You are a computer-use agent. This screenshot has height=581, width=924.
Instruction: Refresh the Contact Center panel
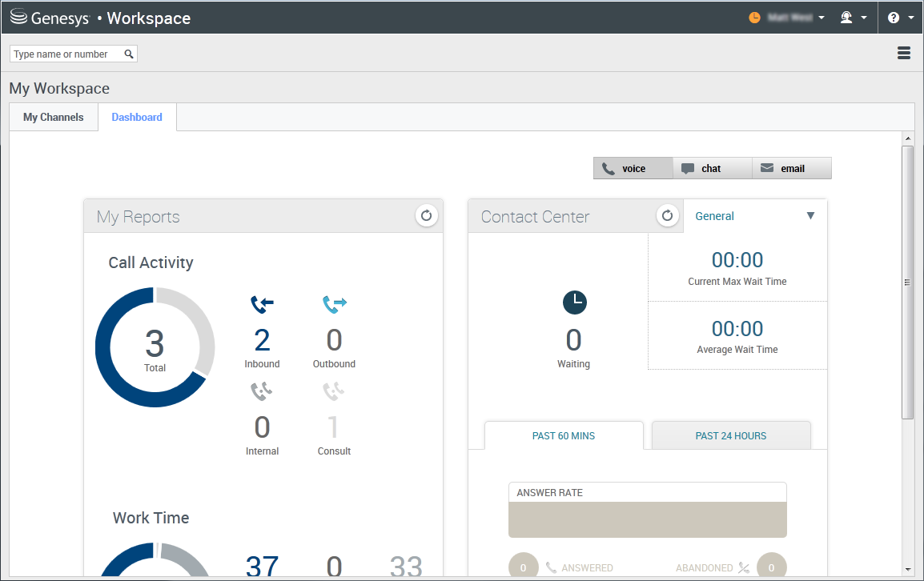coord(668,215)
